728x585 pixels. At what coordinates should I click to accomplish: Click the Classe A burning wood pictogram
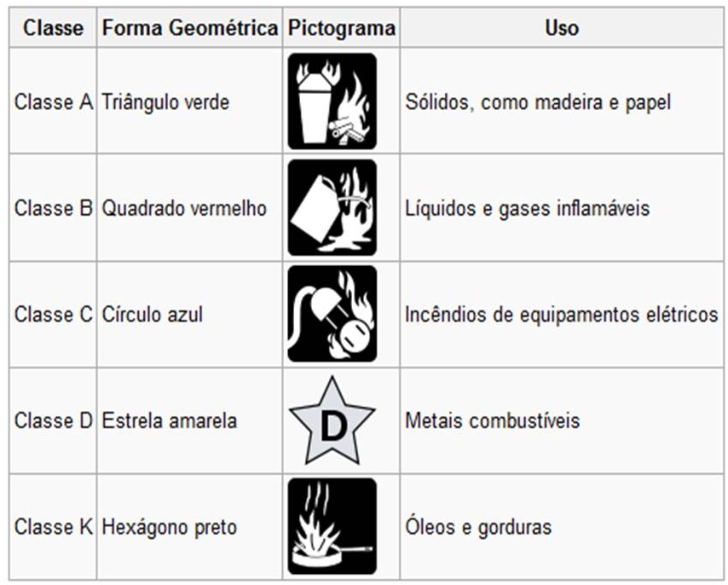pyautogui.click(x=332, y=101)
